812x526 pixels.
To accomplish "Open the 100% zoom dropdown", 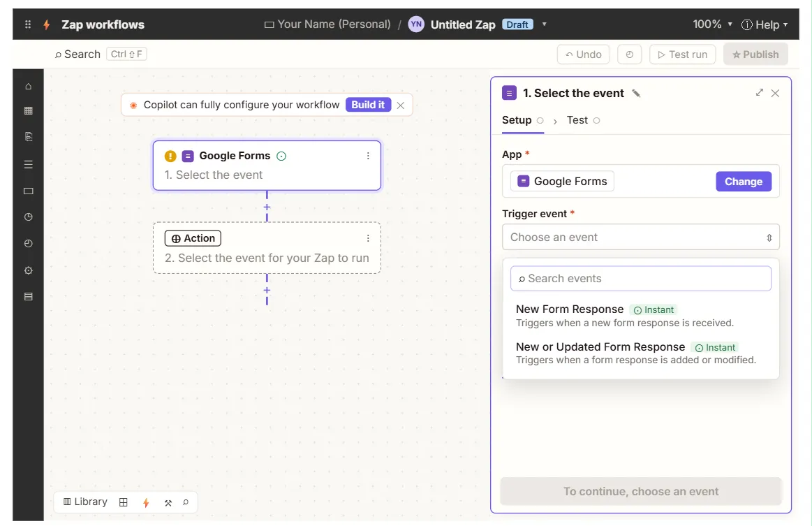I will [x=712, y=24].
